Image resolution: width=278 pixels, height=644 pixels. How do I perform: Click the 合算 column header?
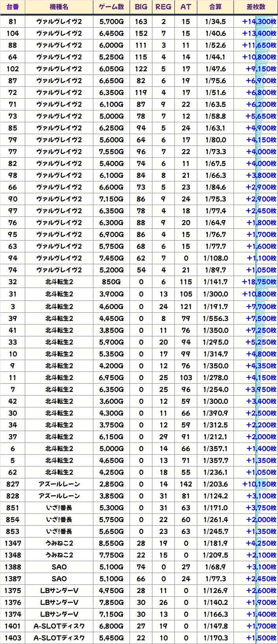click(215, 7)
